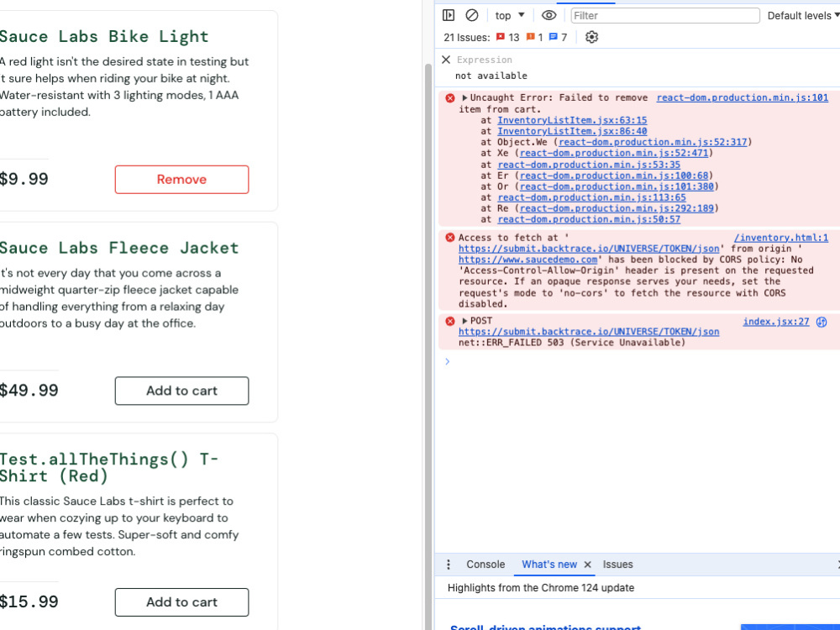The height and width of the screenshot is (630, 840).
Task: Open backtrace URL in POST error
Action: 589,332
